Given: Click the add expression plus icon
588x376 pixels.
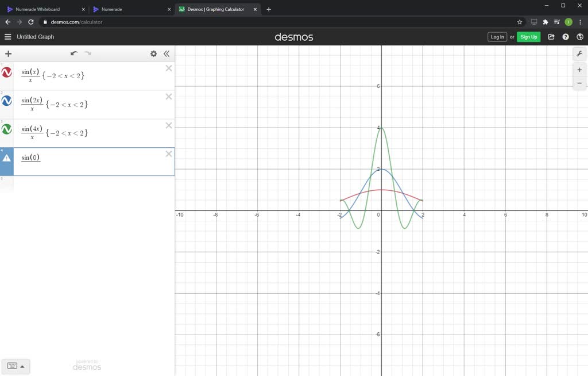Looking at the screenshot, I should 8,53.
